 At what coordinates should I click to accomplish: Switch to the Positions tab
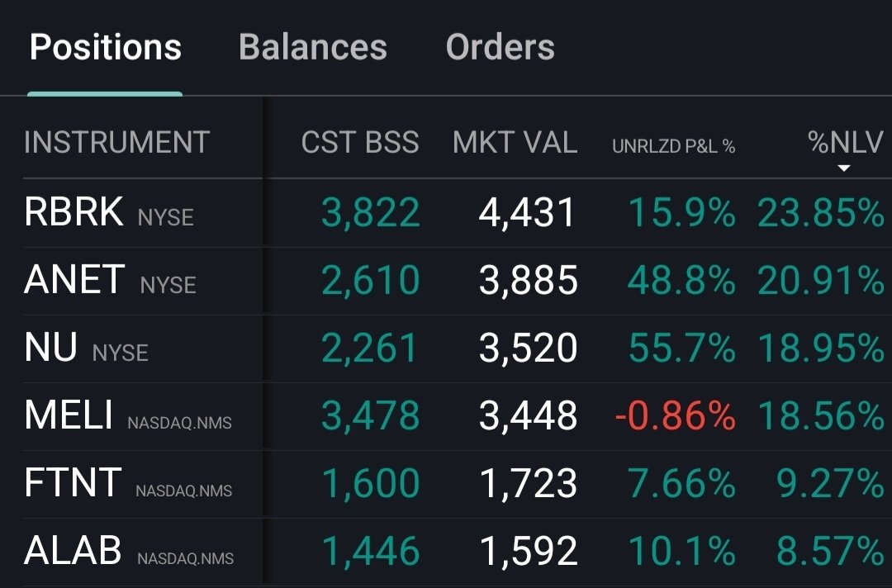click(x=105, y=47)
